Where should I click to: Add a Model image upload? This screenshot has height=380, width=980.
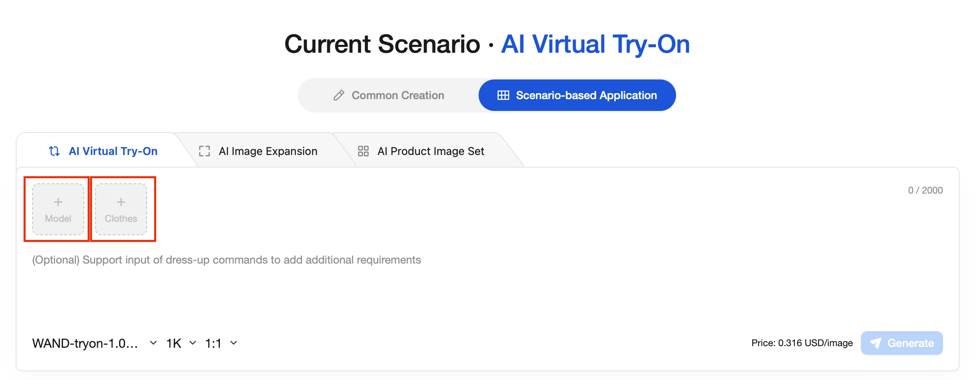tap(58, 209)
